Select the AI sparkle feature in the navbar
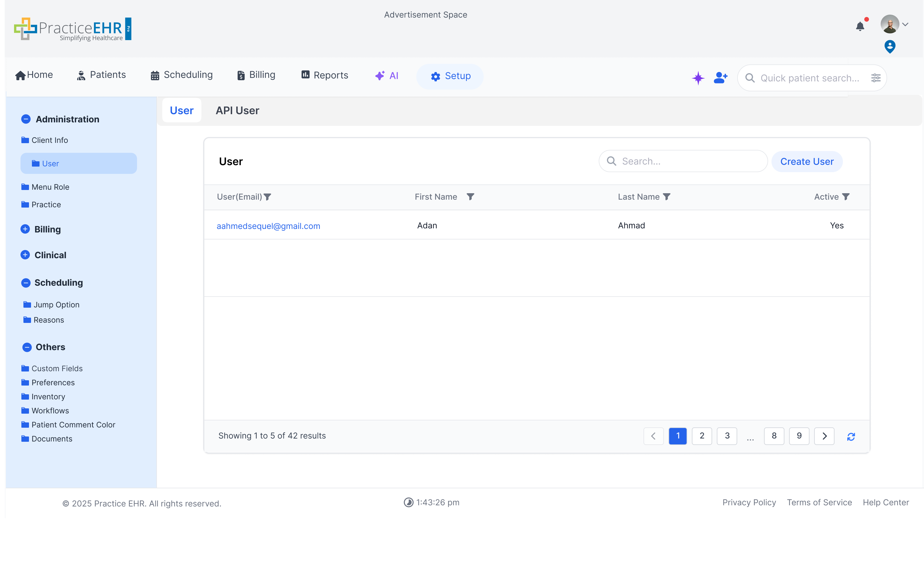Image resolution: width=924 pixels, height=565 pixels. 387,75
